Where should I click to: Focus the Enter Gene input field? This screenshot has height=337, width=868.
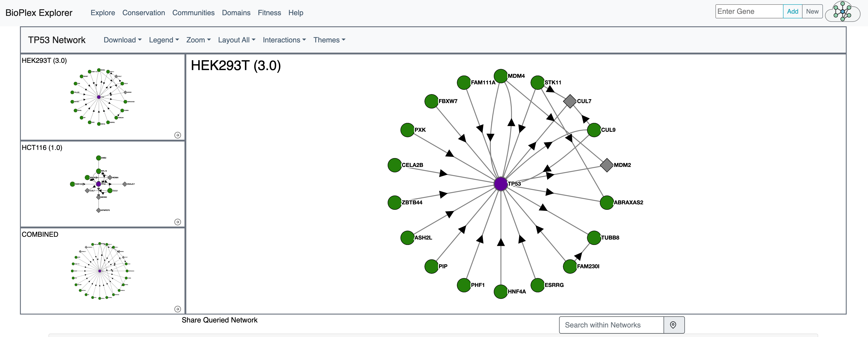click(749, 12)
